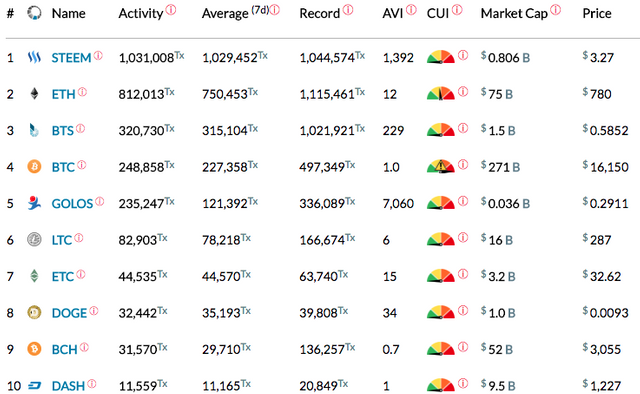Sort table by # rank column header
This screenshot has width=640, height=394.
10,13
